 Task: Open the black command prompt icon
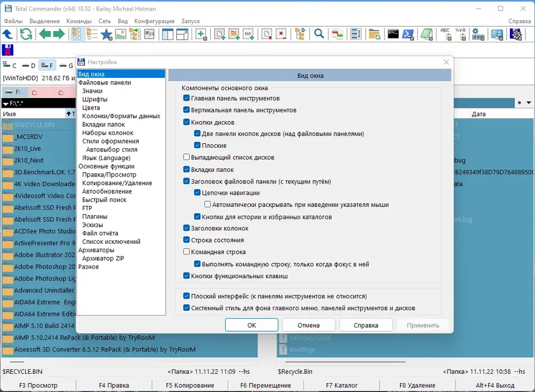[393, 34]
